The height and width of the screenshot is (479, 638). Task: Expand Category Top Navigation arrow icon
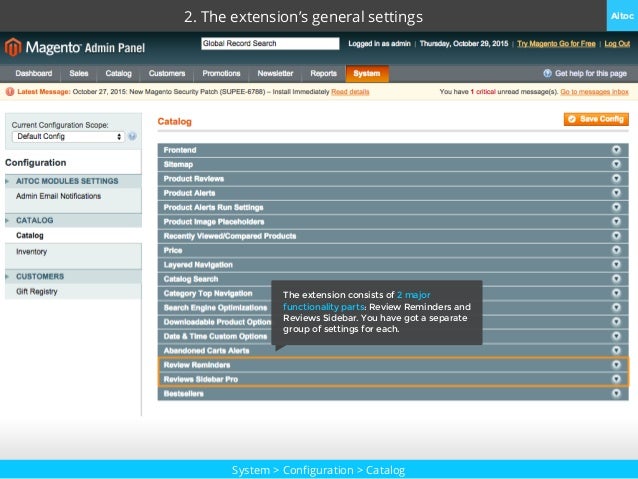pyautogui.click(x=616, y=293)
